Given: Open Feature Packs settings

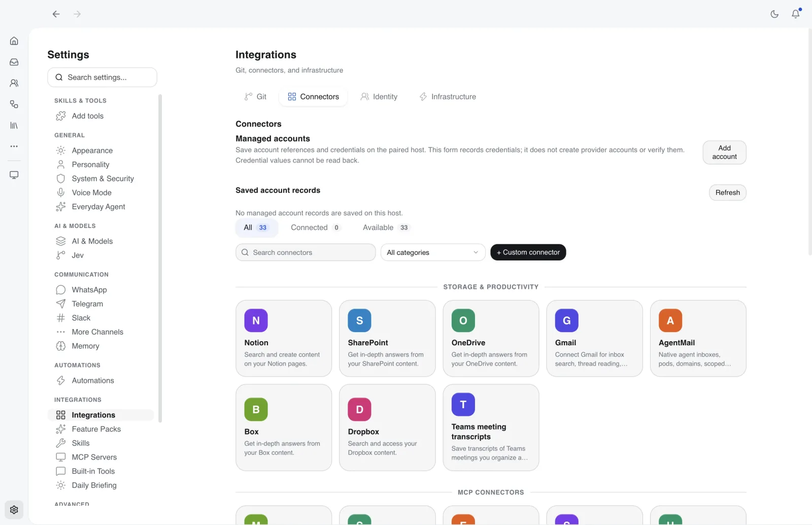Looking at the screenshot, I should [100, 429].
